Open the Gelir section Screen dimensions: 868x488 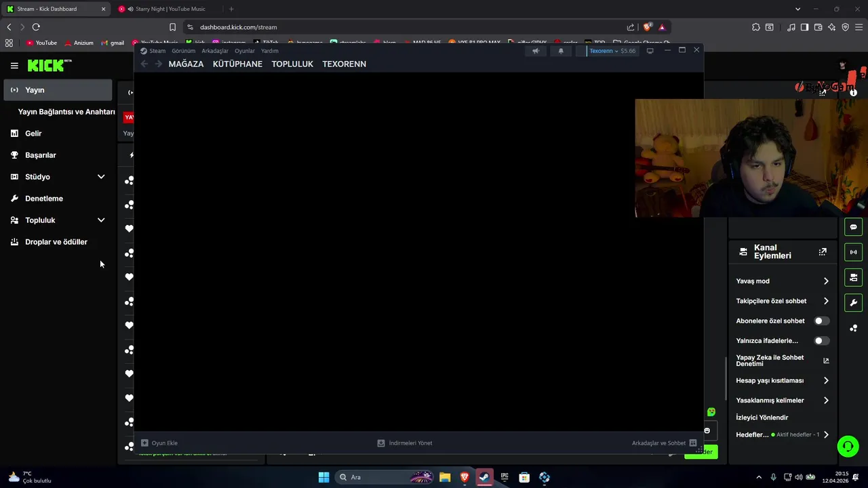[x=33, y=134]
